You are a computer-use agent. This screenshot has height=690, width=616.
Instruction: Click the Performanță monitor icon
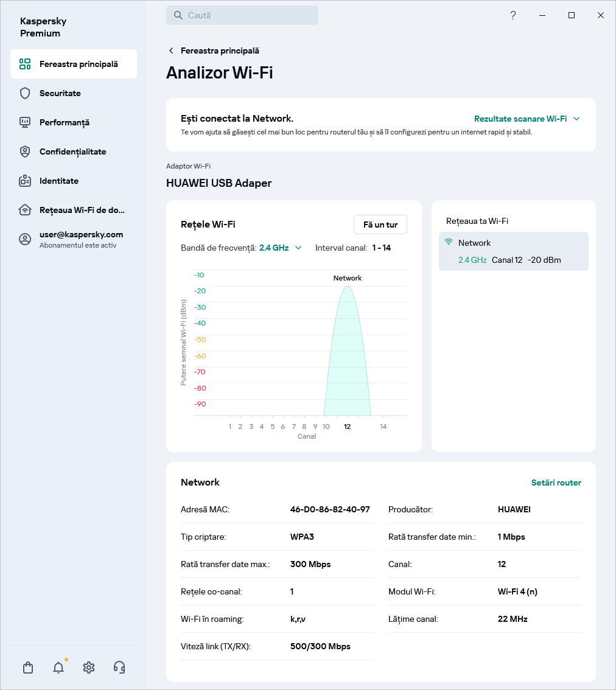click(25, 122)
